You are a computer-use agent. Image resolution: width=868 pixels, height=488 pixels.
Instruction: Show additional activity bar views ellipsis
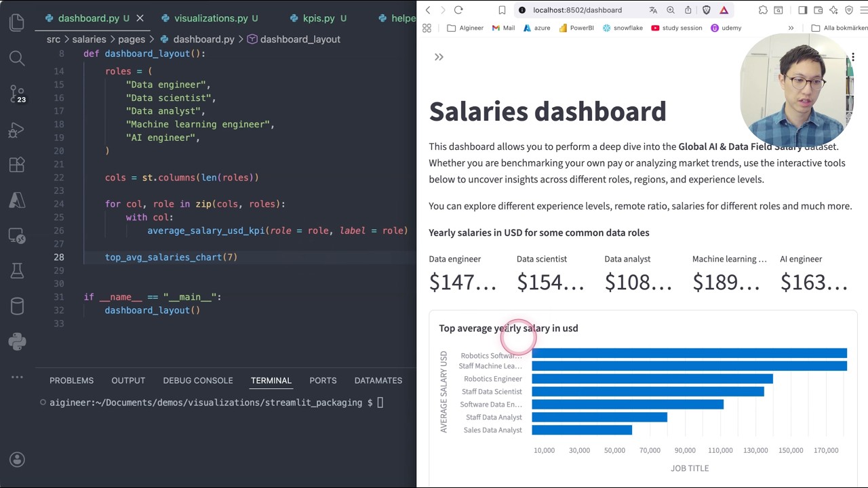[17, 377]
